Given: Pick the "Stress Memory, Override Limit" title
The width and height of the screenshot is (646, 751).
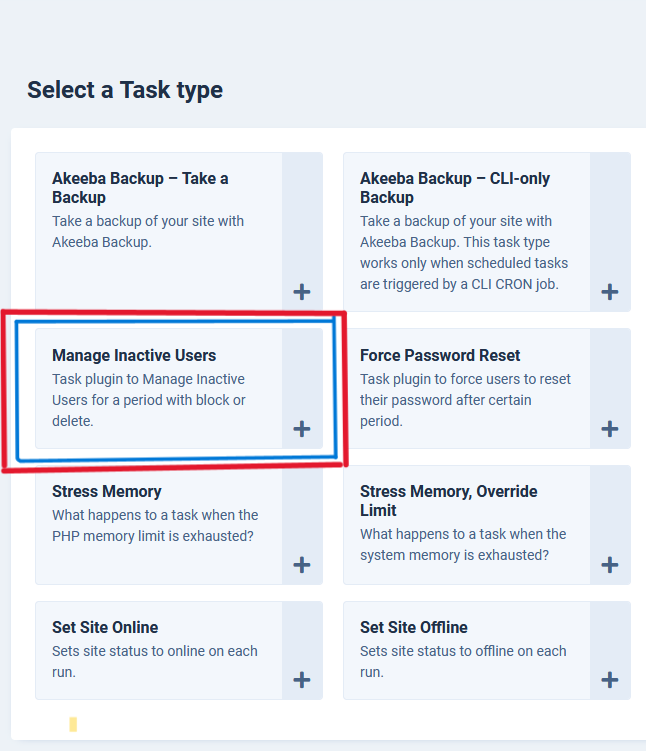Looking at the screenshot, I should (449, 501).
